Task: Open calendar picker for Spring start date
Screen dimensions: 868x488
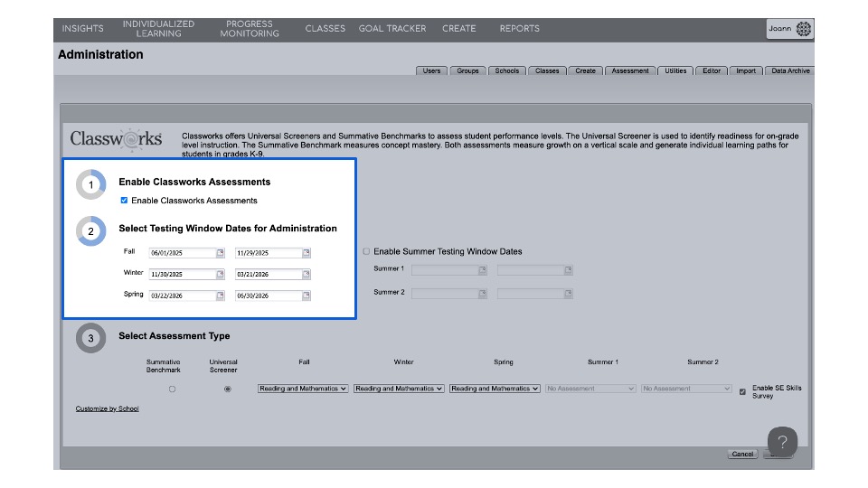Action: click(x=221, y=296)
